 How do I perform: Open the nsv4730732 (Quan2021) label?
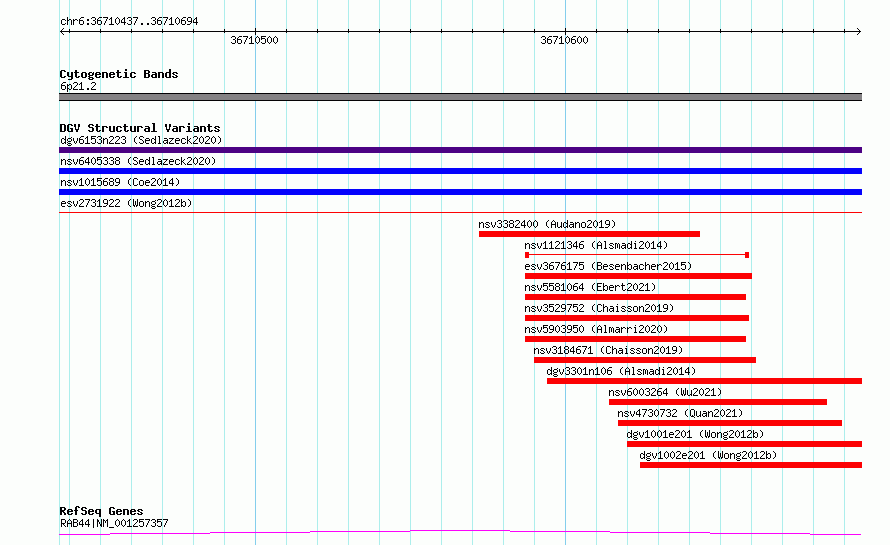click(680, 413)
